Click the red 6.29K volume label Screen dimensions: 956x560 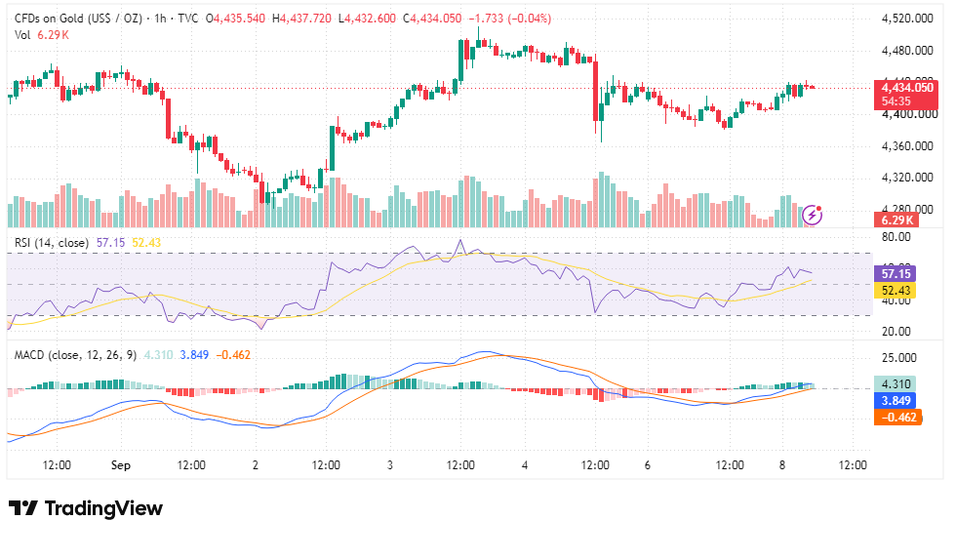896,220
